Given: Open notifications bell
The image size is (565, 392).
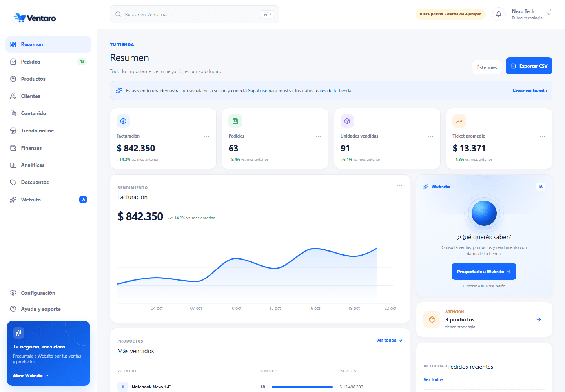Looking at the screenshot, I should [499, 14].
